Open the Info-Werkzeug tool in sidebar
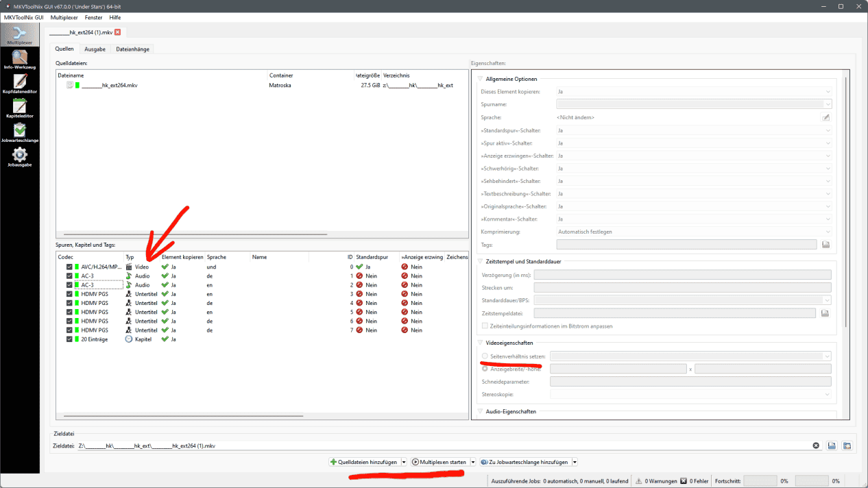Screen dimensions: 868x488 coord(19,59)
